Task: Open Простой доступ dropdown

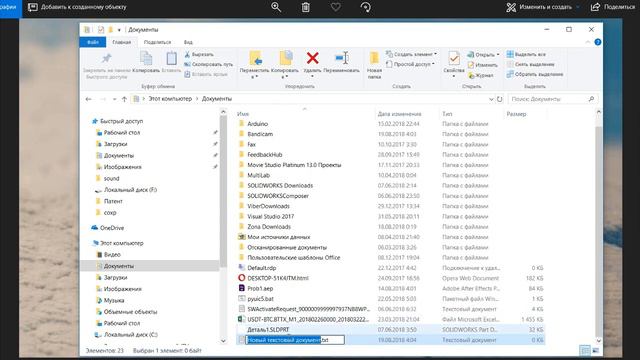Action: [x=411, y=64]
